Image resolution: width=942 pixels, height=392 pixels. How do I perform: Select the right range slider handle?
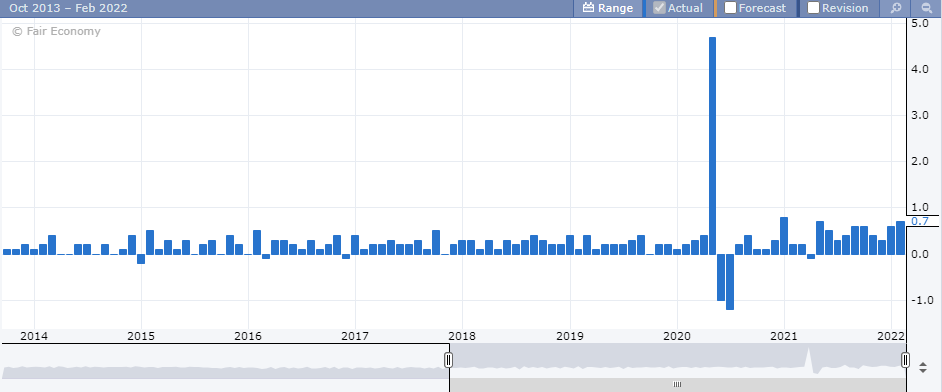pyautogui.click(x=905, y=360)
